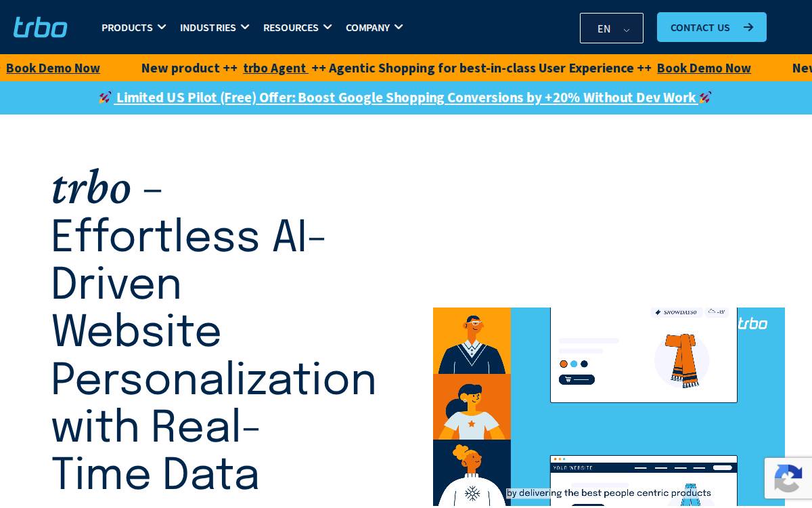Click the white trbo logo in illustration
Image resolution: width=812 pixels, height=508 pixels.
[752, 324]
